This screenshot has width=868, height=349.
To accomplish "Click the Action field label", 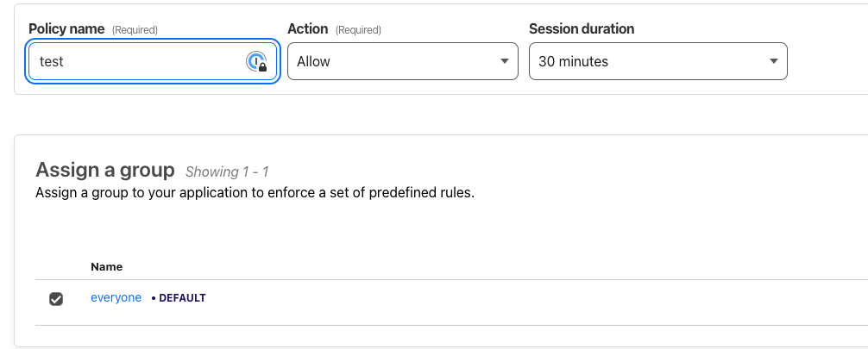I will [307, 29].
